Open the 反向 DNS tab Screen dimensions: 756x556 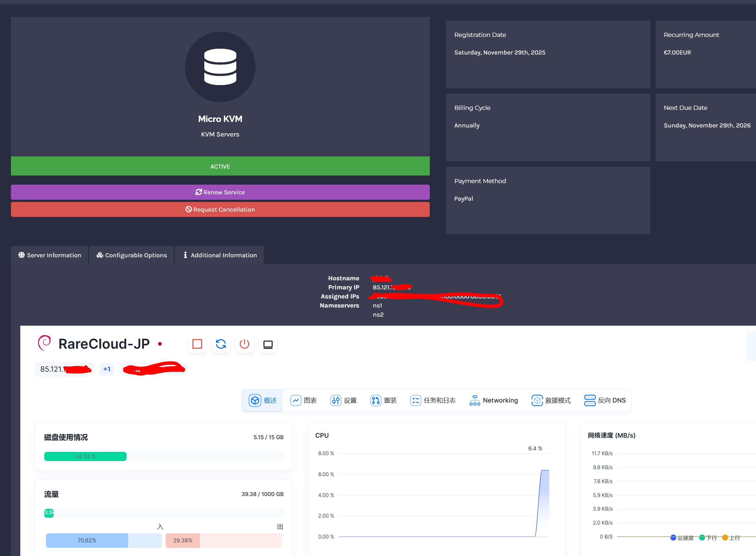click(x=605, y=400)
